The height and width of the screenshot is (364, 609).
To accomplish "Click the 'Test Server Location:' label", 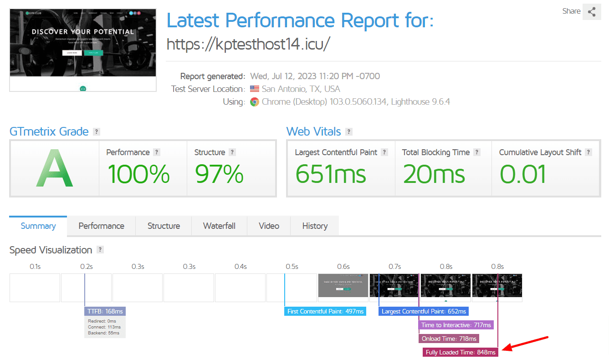I will point(208,89).
